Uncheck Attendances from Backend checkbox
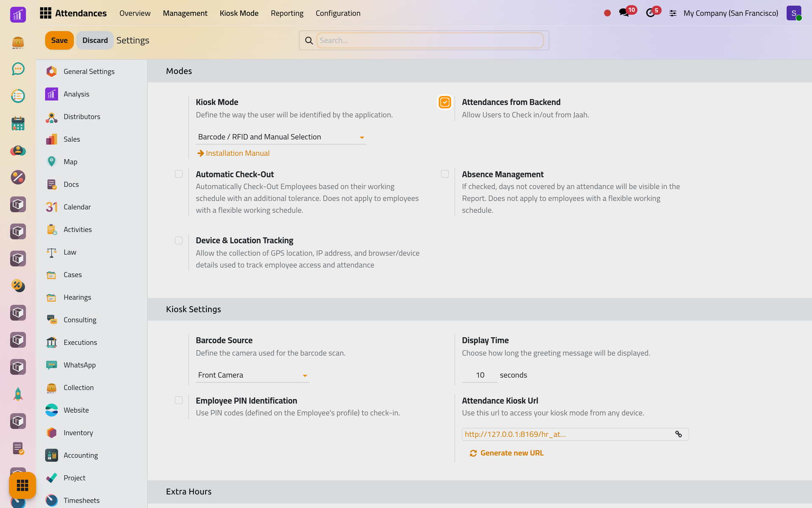Screen dimensions: 812x508 pyautogui.click(x=445, y=102)
